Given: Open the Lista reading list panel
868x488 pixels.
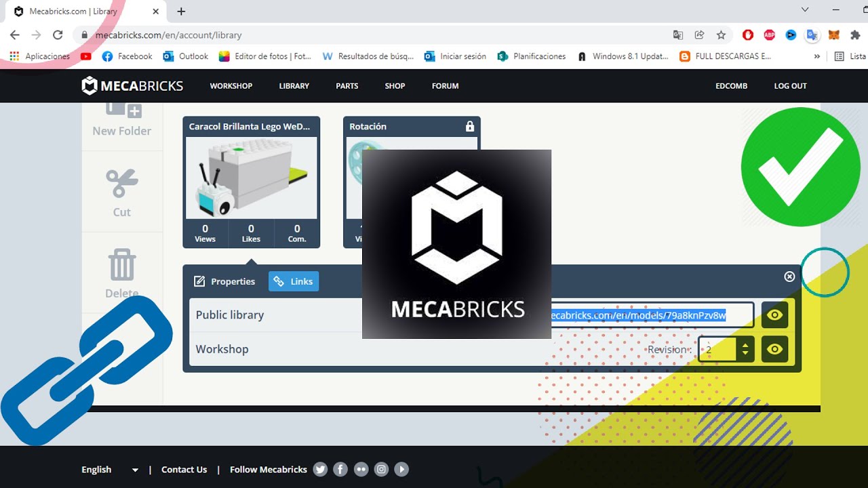Looking at the screenshot, I should click(x=850, y=56).
